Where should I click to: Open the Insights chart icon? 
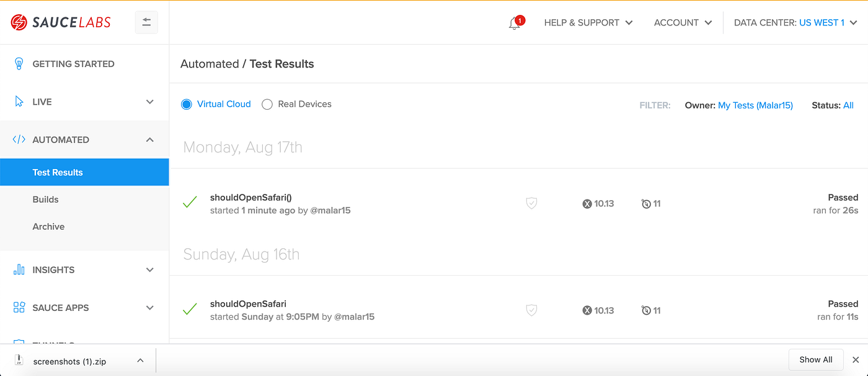(x=19, y=269)
